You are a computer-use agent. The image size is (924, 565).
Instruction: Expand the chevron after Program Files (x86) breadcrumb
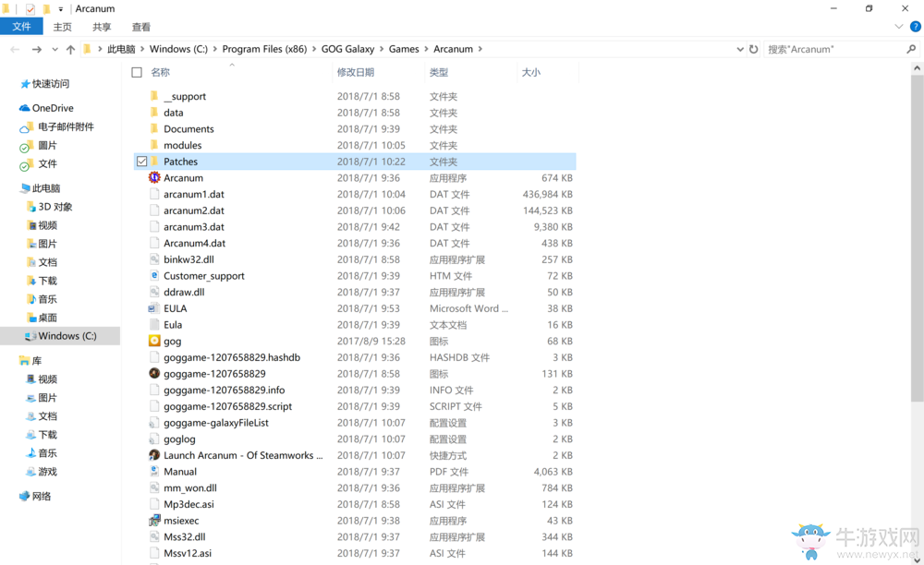point(314,50)
